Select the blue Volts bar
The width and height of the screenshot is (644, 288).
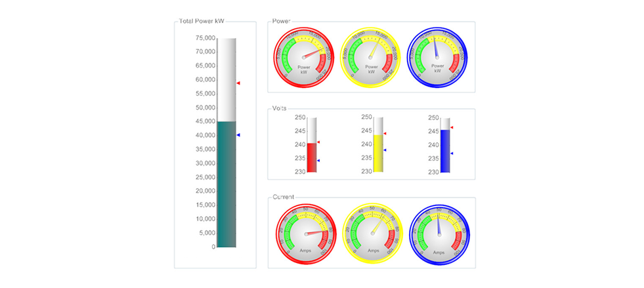click(x=445, y=151)
